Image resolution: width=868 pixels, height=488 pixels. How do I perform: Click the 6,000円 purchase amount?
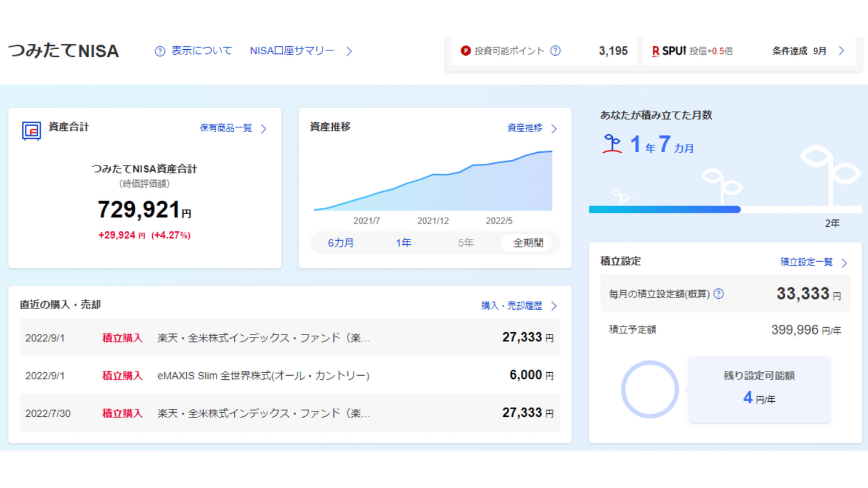(x=531, y=375)
